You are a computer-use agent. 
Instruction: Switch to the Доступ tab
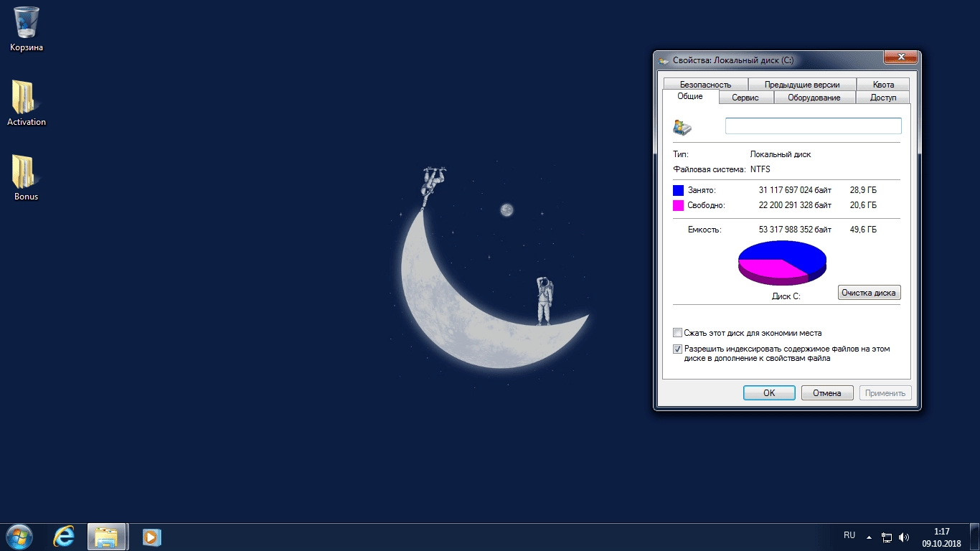click(x=883, y=98)
